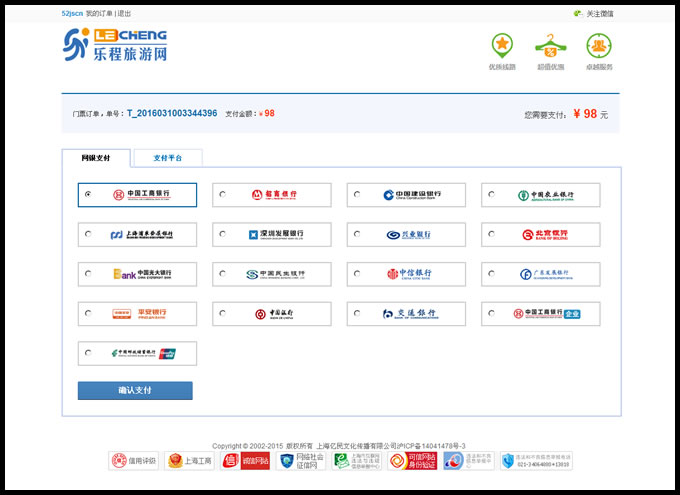Click the 超值优惠 hanger icon
Screen dimensions: 680x495
(x=550, y=45)
